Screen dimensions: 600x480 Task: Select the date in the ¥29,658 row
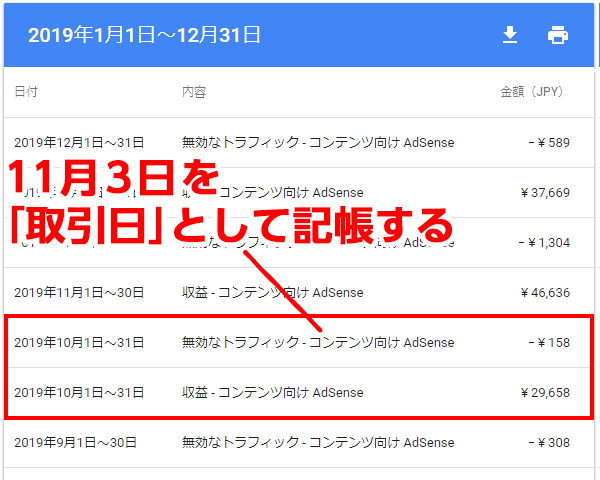click(79, 392)
